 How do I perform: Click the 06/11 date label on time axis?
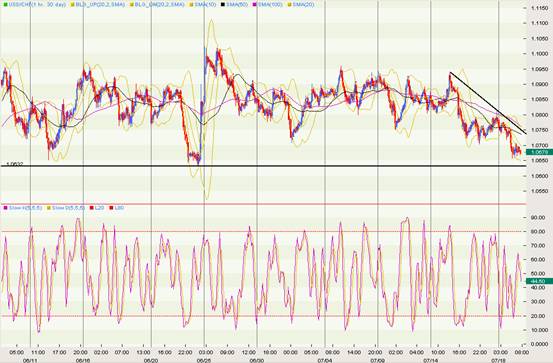pos(30,361)
